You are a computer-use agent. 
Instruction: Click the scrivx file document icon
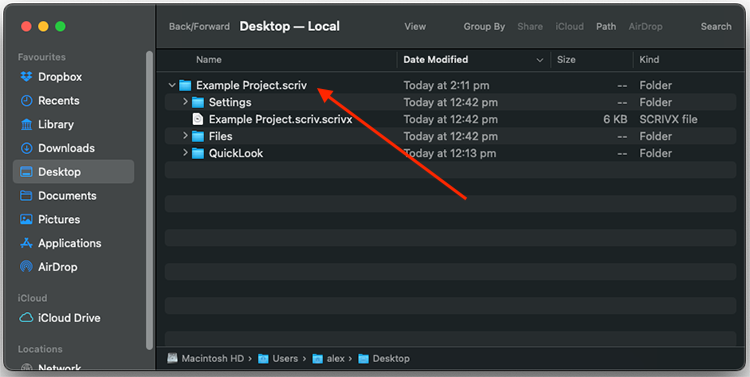click(x=198, y=119)
